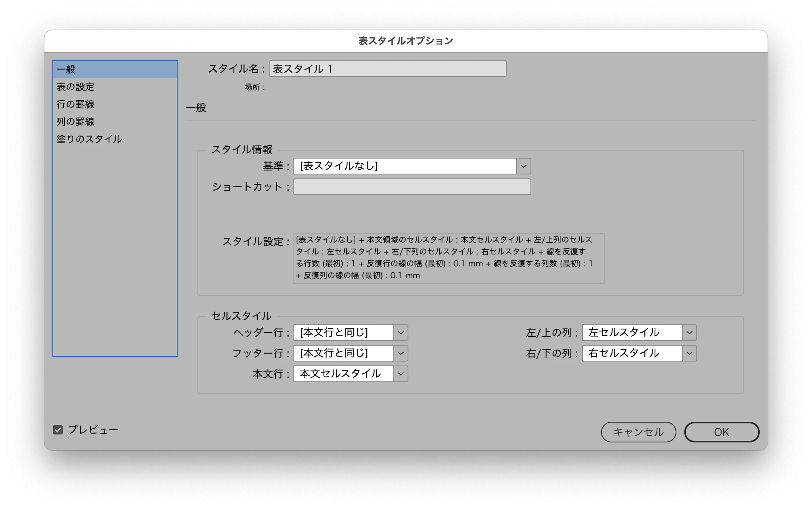812x509 pixels.
Task: Open the 本文行 cell style dropdown
Action: (x=400, y=374)
